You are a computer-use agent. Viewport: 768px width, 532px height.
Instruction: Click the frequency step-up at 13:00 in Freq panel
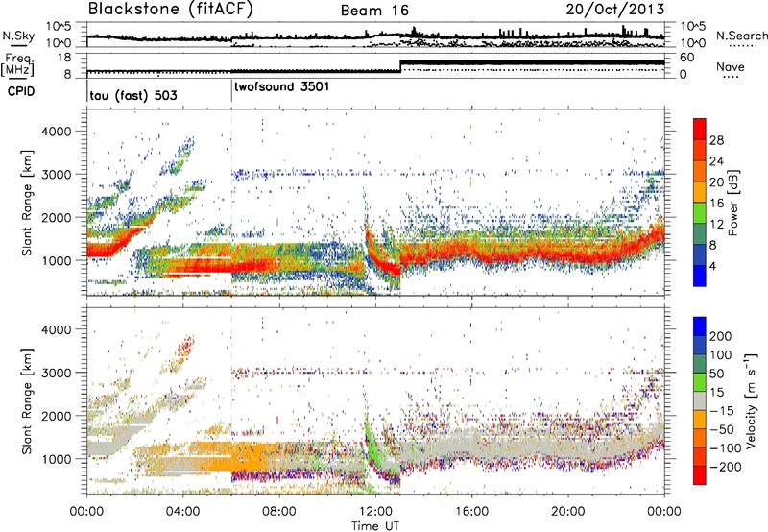(x=400, y=66)
